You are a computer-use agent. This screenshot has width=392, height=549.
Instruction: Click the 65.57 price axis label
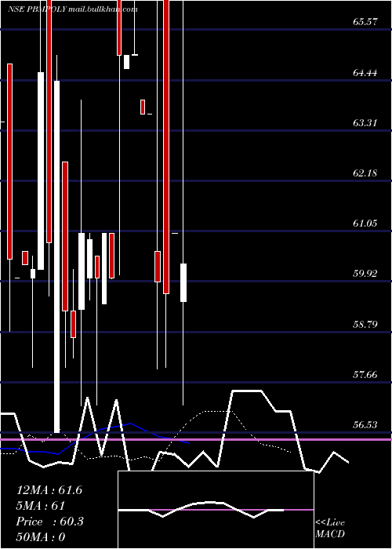point(365,22)
